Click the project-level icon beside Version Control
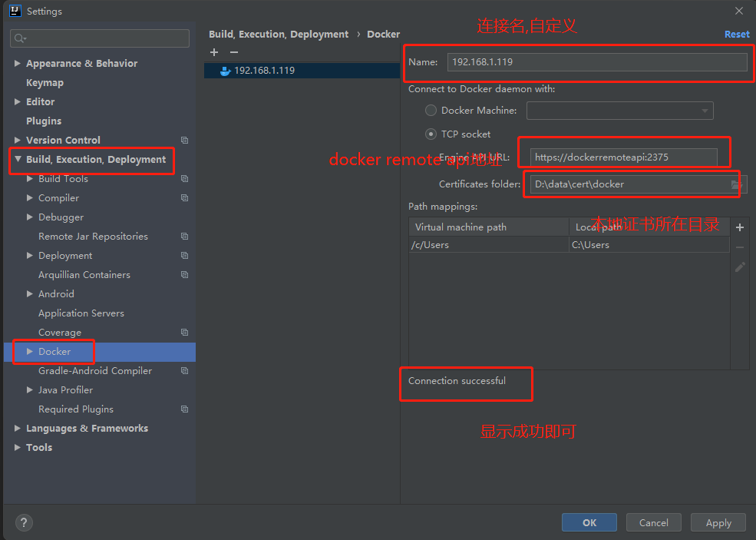Viewport: 756px width, 540px height. click(184, 140)
